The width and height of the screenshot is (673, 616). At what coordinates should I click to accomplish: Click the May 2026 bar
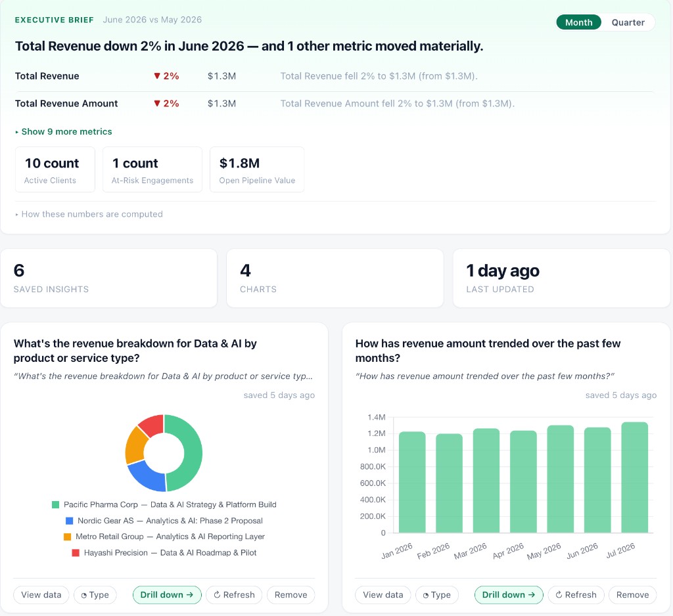pyautogui.click(x=560, y=479)
